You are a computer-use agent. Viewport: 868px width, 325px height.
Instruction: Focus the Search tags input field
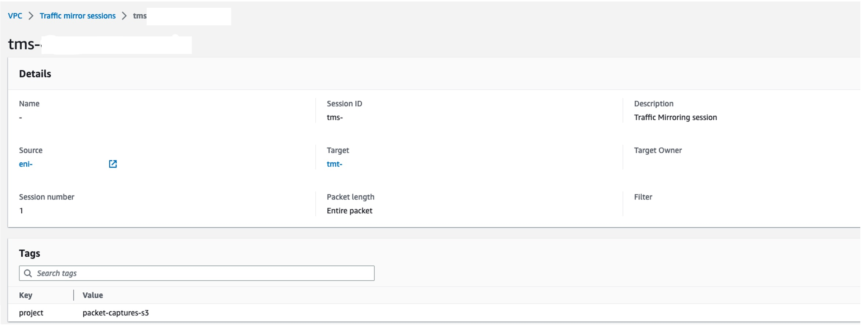197,273
